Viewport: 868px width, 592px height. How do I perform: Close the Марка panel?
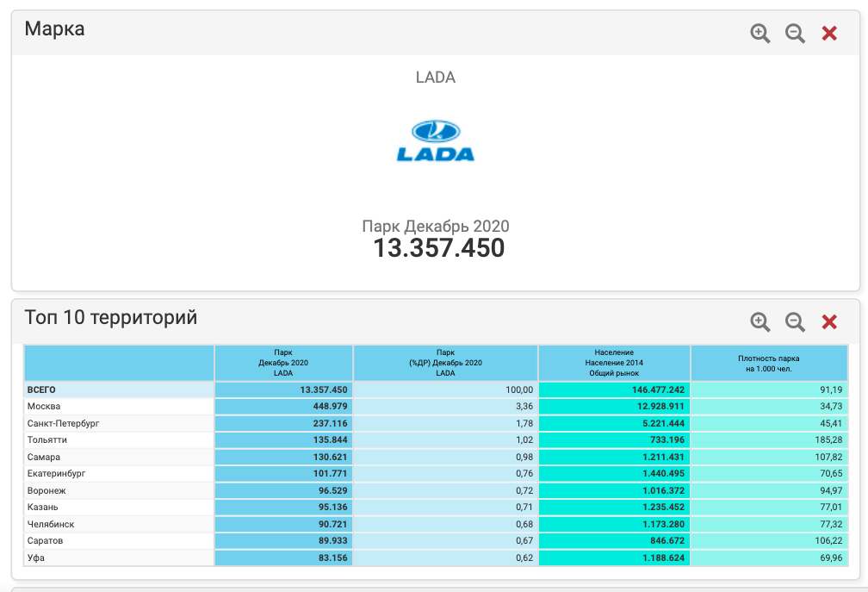coord(829,34)
